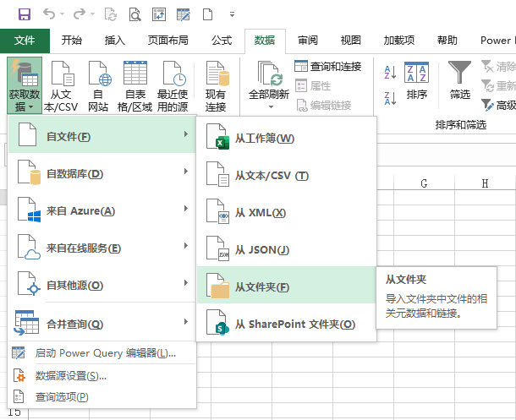The width and height of the screenshot is (516, 420).
Task: Launch 启动 Power Query 编辑器(L)
Action: pyautogui.click(x=102, y=353)
